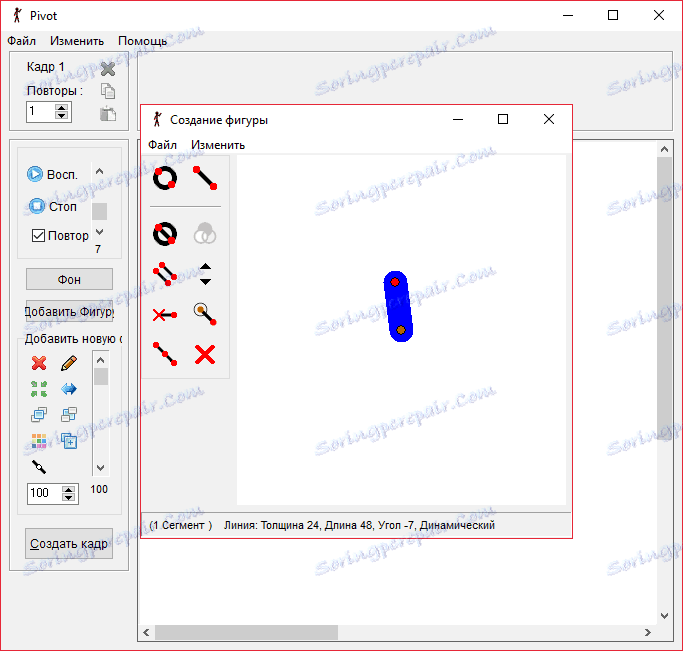Minimize the Создание фигуры window

coord(458,119)
